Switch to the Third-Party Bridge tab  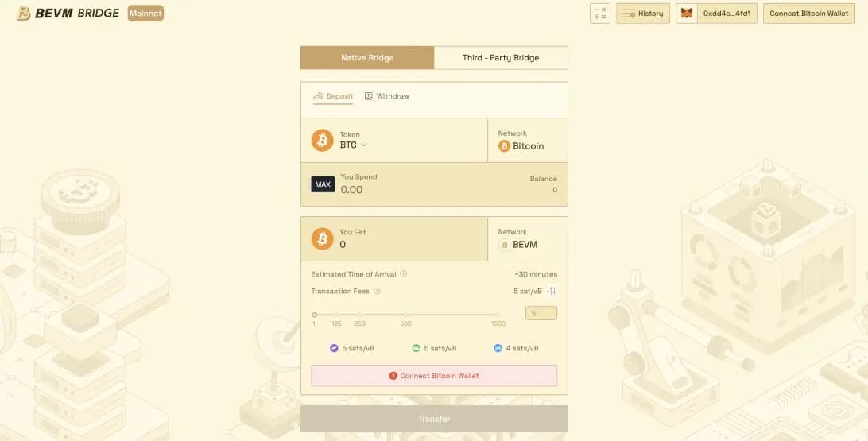[x=501, y=58]
